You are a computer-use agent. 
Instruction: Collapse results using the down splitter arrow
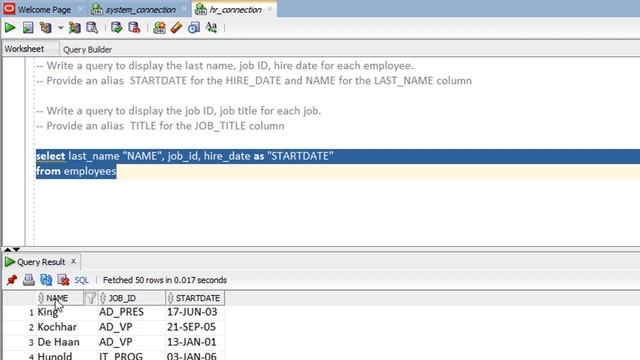click(16, 249)
